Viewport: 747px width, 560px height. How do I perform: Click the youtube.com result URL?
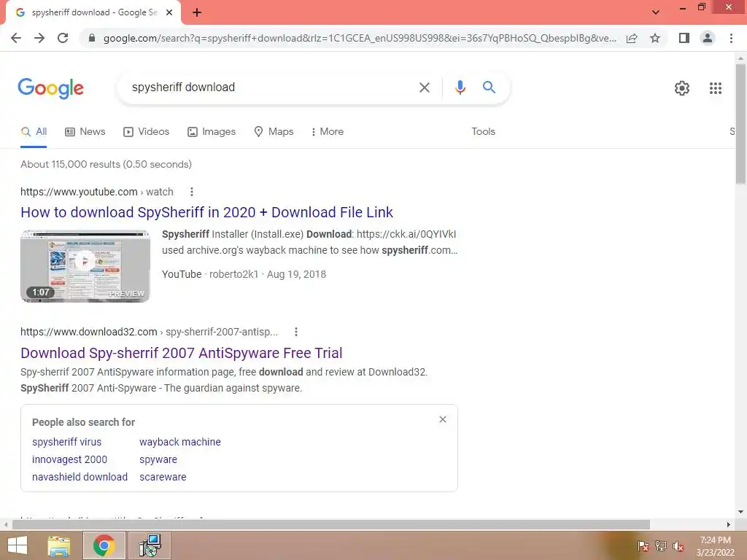[97, 192]
